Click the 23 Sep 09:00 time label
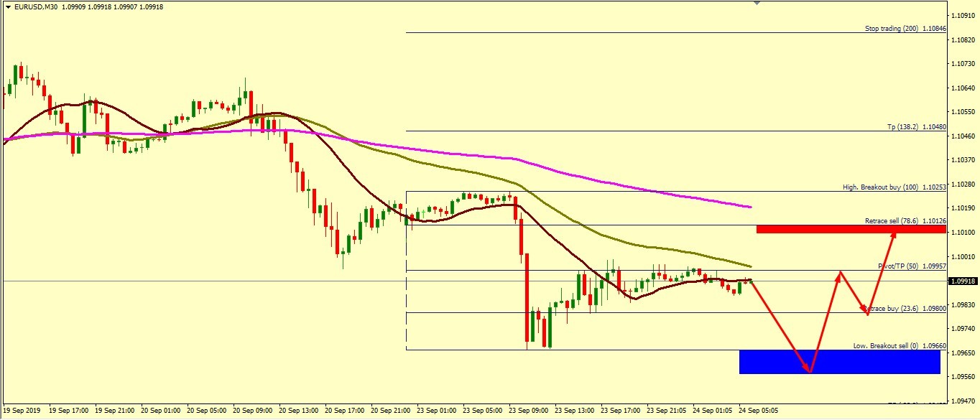The height and width of the screenshot is (420, 980). [x=530, y=411]
